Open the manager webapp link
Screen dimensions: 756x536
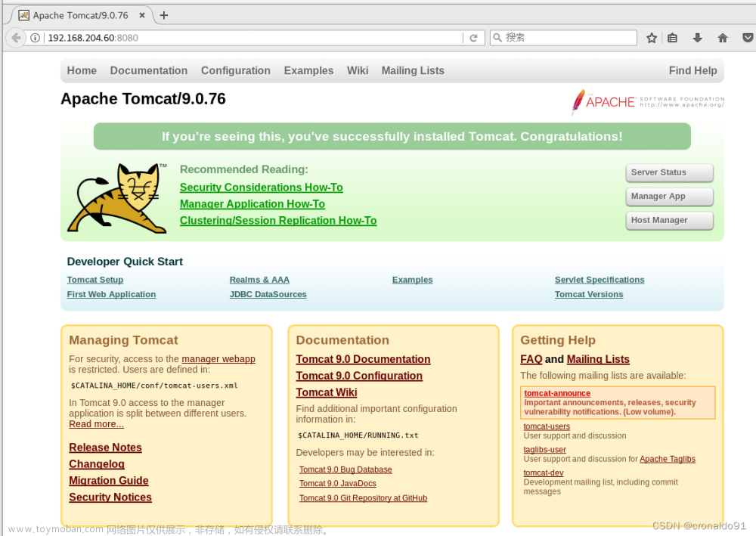pyautogui.click(x=218, y=359)
